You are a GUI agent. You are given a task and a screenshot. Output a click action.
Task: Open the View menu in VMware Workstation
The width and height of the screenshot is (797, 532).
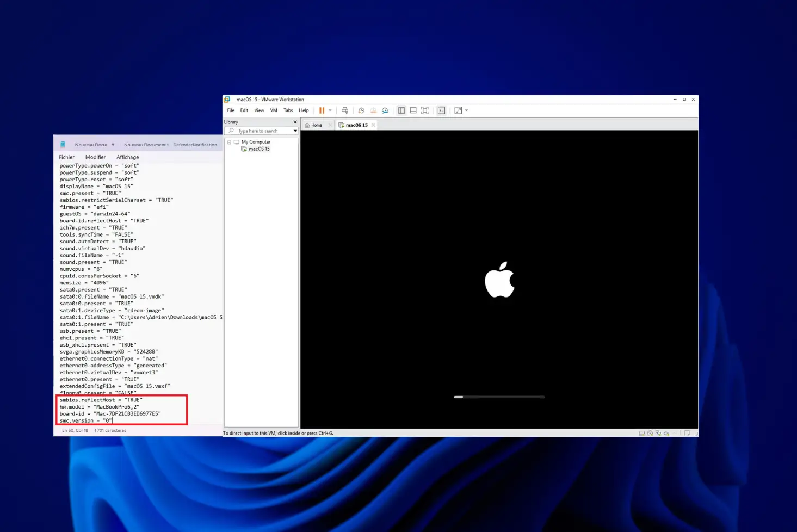[259, 110]
